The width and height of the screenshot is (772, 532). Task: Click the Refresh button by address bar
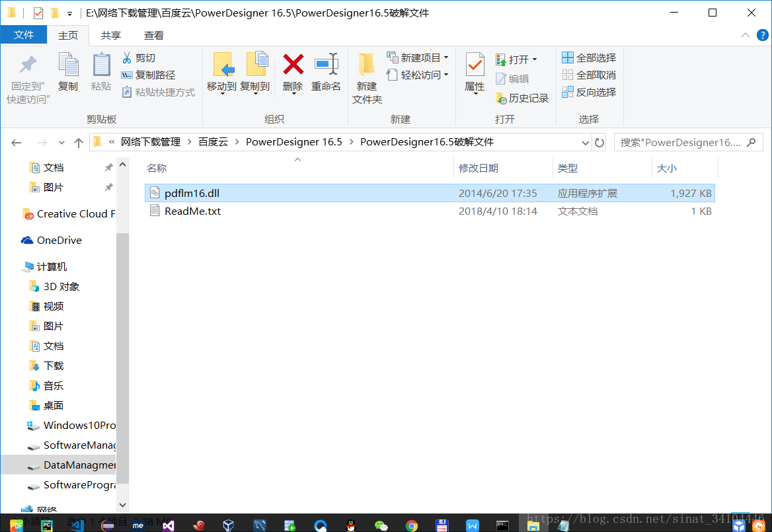point(599,143)
